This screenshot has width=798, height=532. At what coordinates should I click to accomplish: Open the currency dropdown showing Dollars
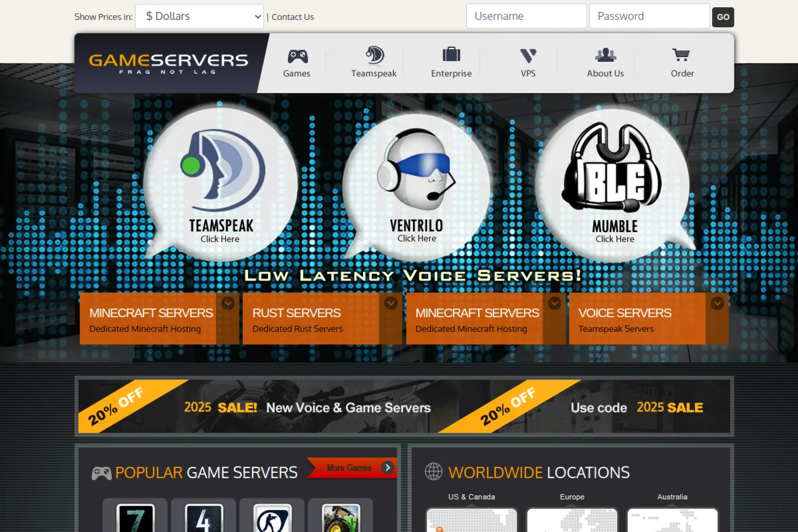pos(199,16)
